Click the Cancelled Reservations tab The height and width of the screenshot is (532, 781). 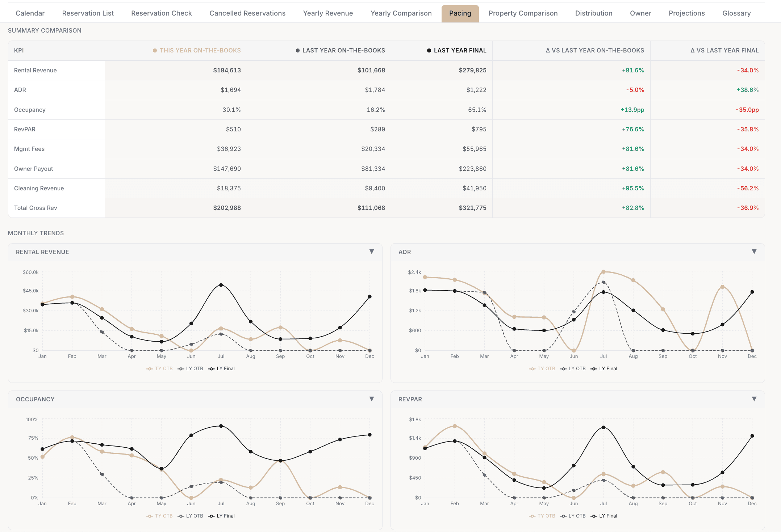click(247, 13)
